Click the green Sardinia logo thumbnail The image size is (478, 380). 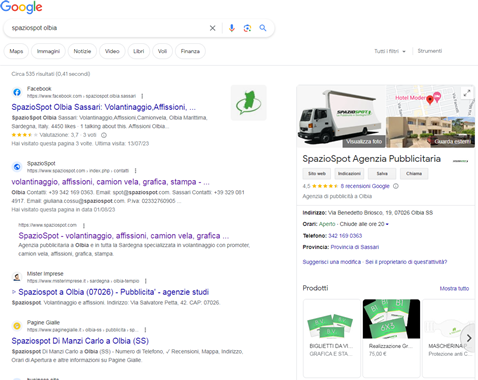click(x=249, y=103)
